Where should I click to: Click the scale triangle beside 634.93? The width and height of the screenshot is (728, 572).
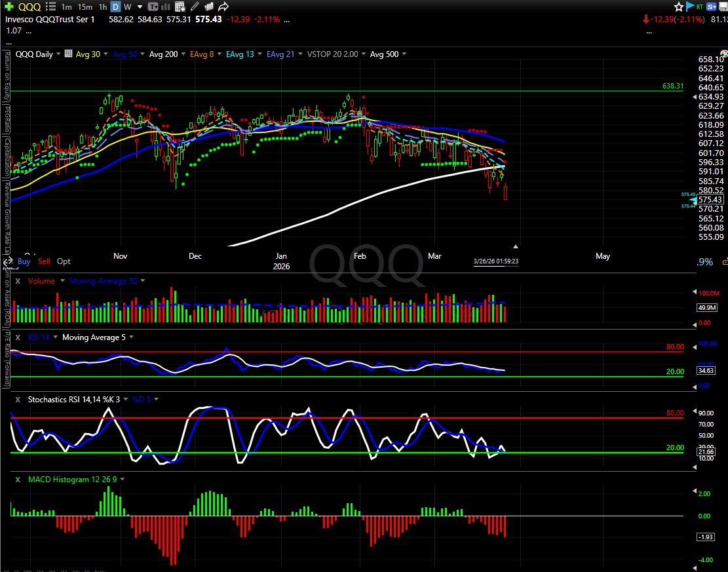(x=695, y=97)
